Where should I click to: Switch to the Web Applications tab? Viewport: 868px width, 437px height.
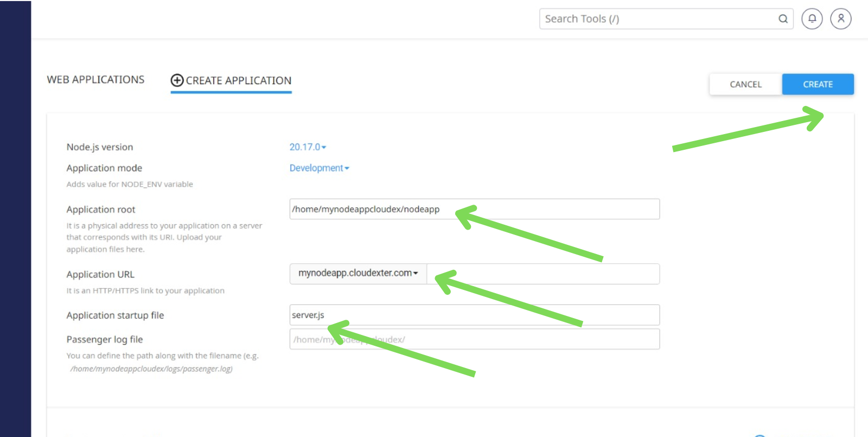pos(95,80)
